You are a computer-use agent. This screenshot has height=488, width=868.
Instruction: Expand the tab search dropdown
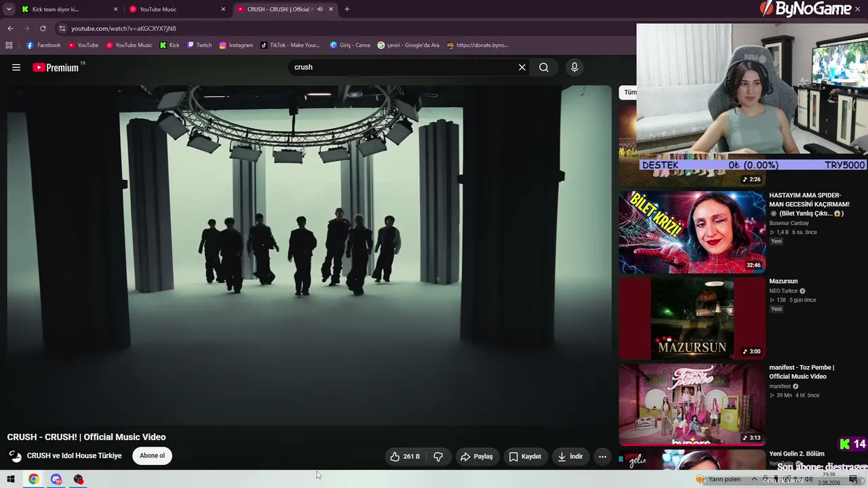pos(9,9)
